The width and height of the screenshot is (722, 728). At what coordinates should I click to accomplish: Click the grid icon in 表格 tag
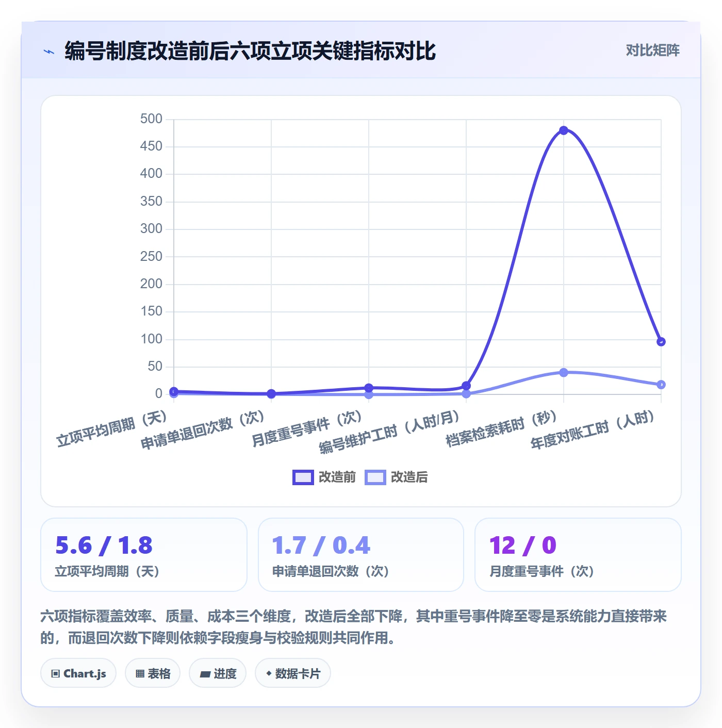point(140,673)
